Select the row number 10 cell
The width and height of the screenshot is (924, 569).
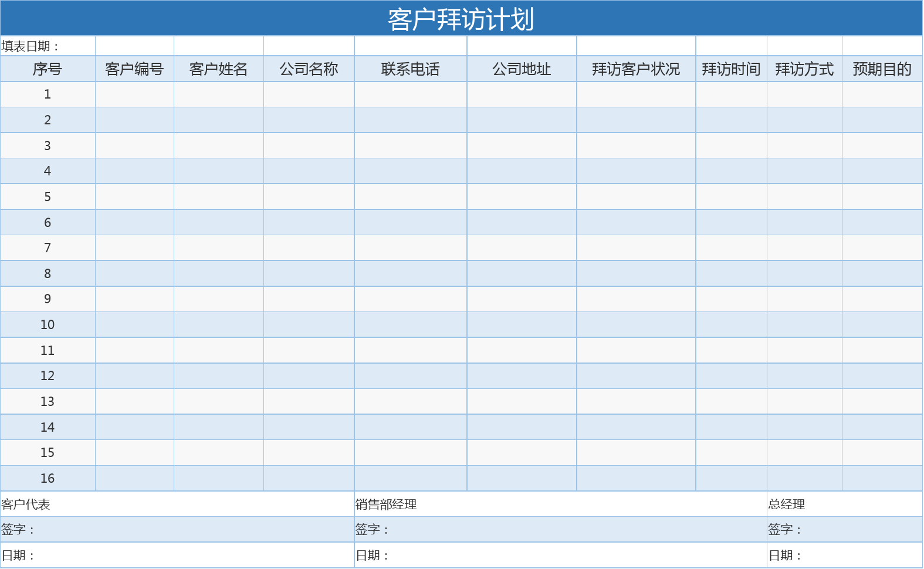click(48, 324)
